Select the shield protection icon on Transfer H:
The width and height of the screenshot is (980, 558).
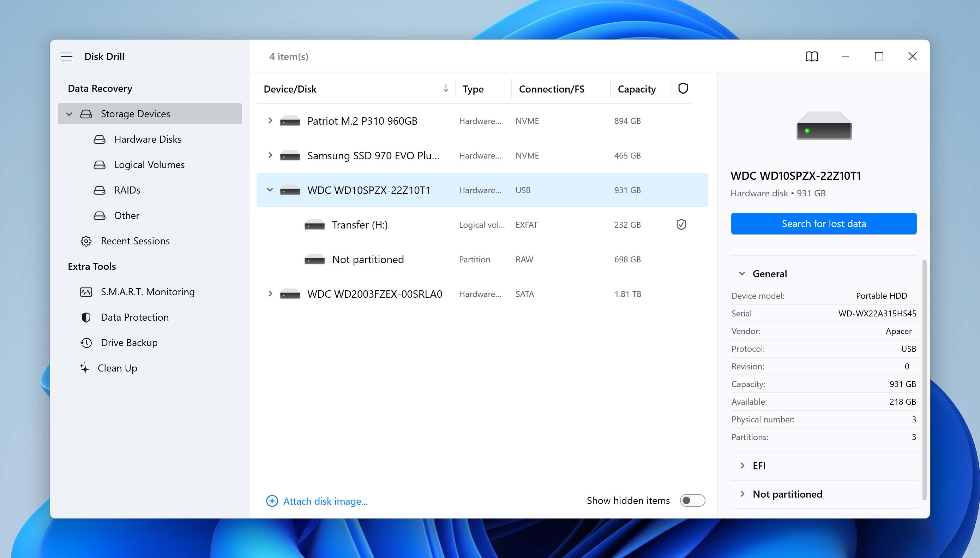click(x=682, y=224)
